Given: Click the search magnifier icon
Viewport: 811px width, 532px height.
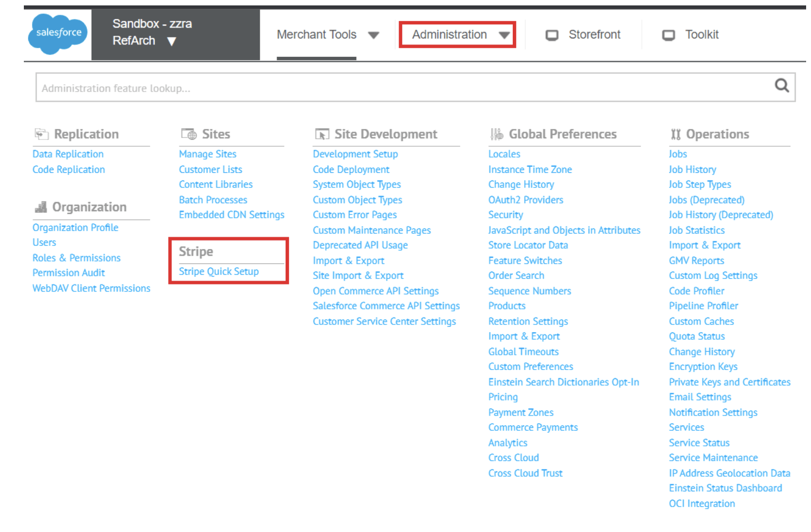Looking at the screenshot, I should pyautogui.click(x=782, y=86).
